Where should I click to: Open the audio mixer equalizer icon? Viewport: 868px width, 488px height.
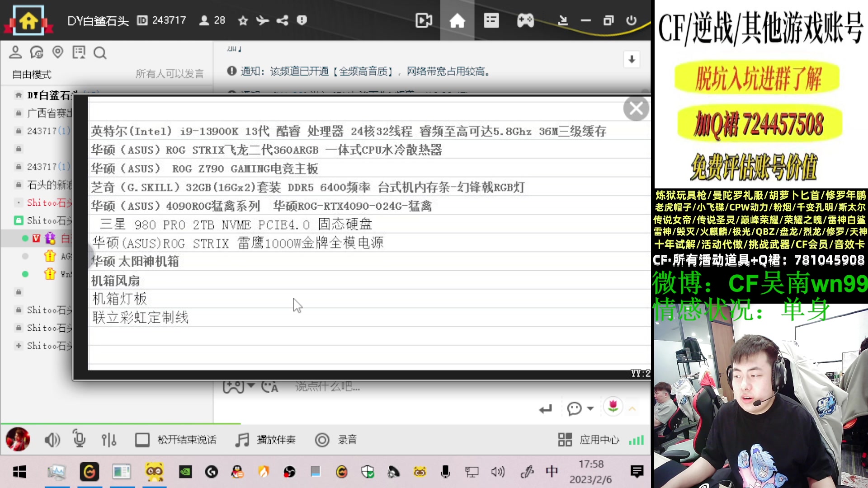pos(109,440)
